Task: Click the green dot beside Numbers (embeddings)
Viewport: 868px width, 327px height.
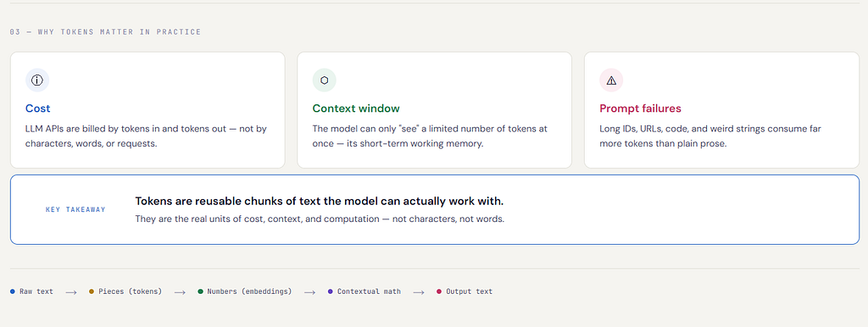Action: [200, 291]
